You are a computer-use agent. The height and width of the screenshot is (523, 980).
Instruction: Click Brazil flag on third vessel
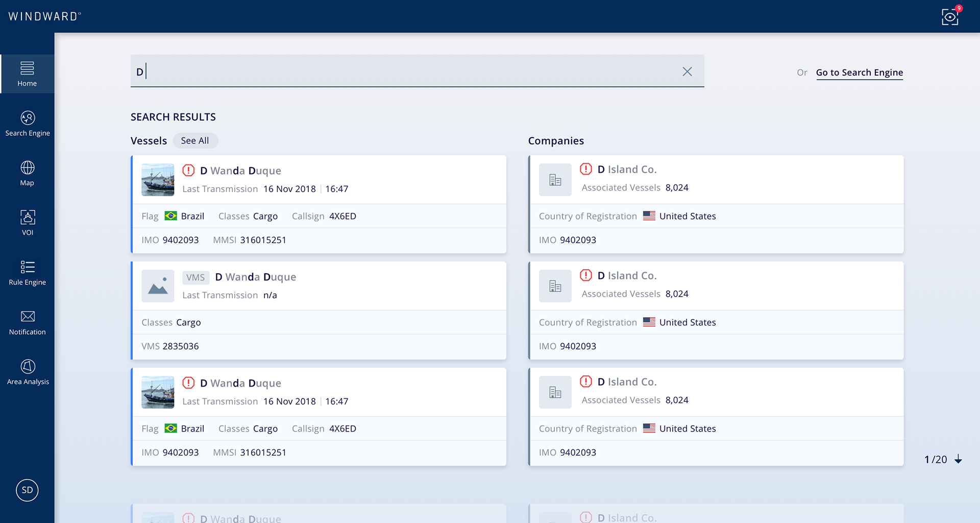171,429
